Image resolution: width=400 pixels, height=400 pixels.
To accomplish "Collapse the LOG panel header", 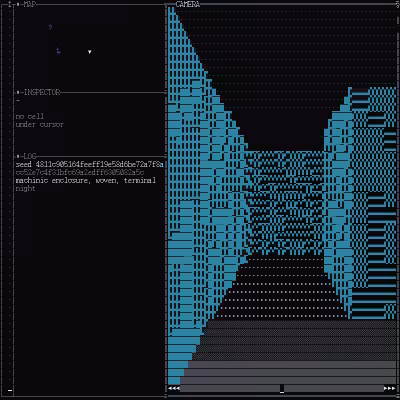I will coord(30,156).
